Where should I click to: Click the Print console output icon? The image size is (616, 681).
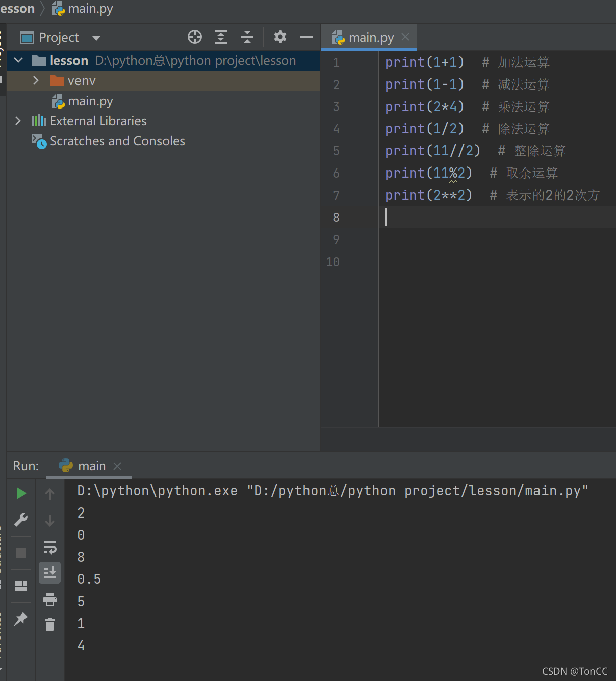50,599
